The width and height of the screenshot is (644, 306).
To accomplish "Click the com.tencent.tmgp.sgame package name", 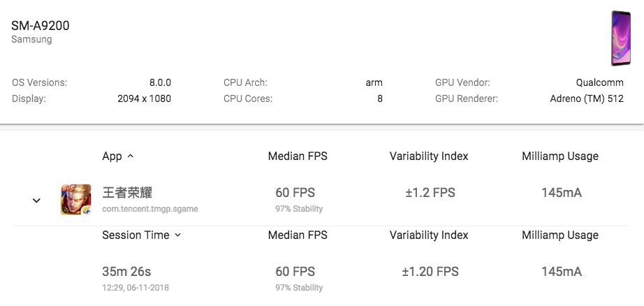I will [150, 209].
